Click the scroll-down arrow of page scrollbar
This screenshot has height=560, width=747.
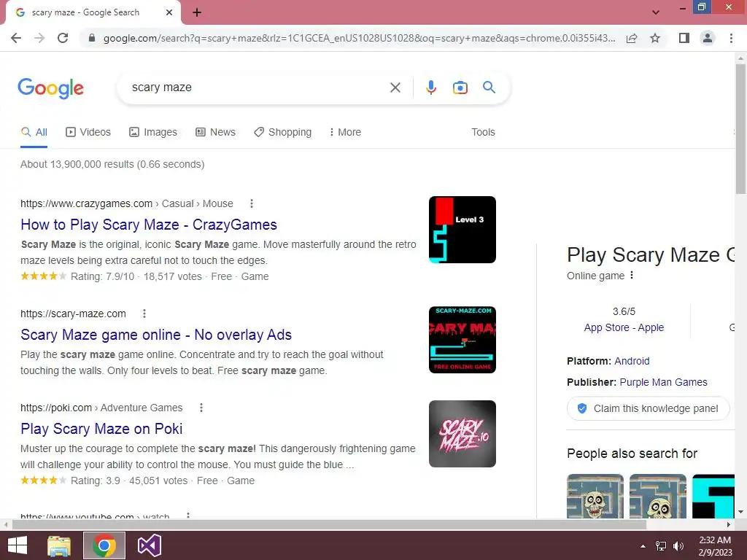(740, 512)
